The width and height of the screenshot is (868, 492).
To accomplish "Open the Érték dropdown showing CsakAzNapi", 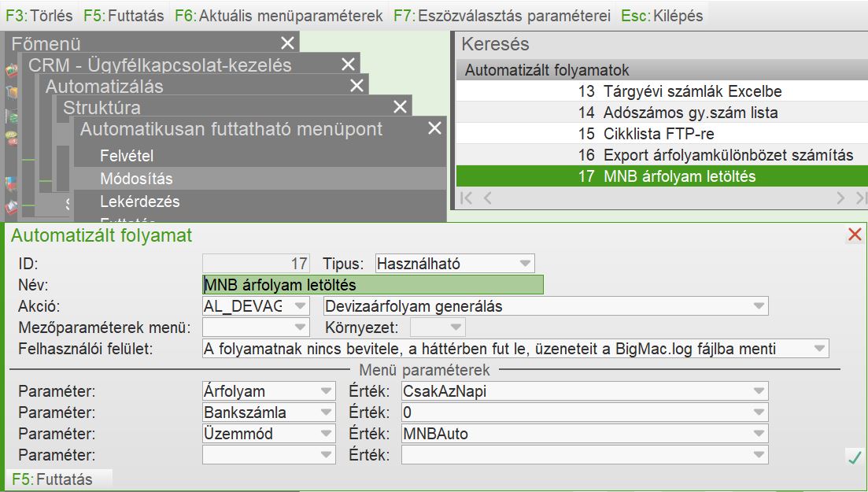I will tap(585, 391).
